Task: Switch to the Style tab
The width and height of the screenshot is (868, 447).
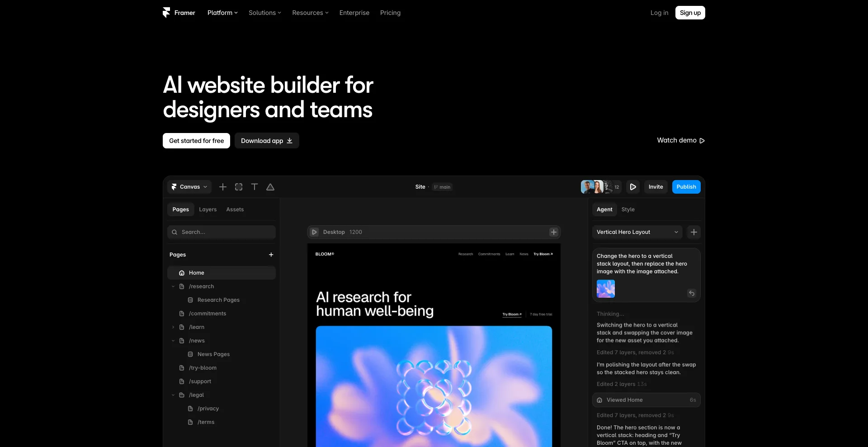Action: (628, 209)
